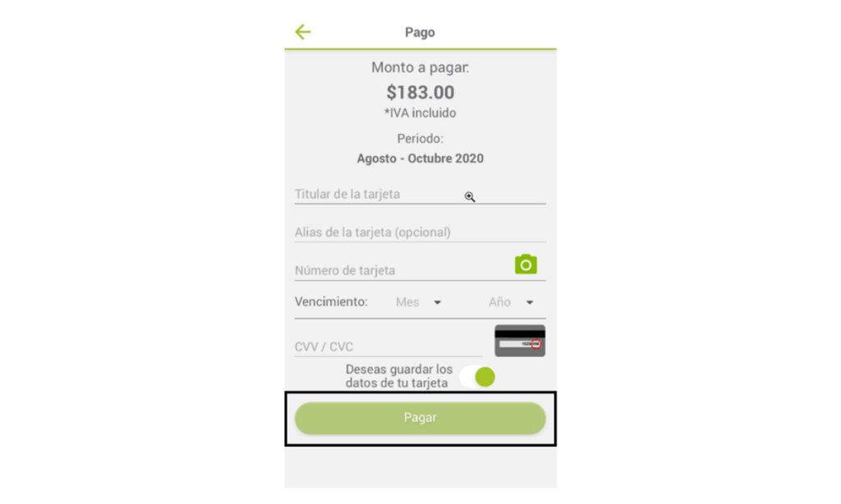Click the Vencimiento label

331,302
